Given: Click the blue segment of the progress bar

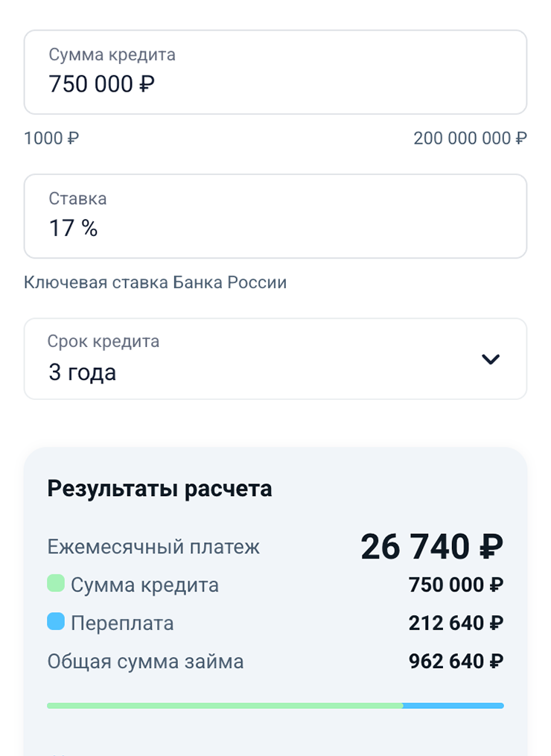Looking at the screenshot, I should [453, 705].
